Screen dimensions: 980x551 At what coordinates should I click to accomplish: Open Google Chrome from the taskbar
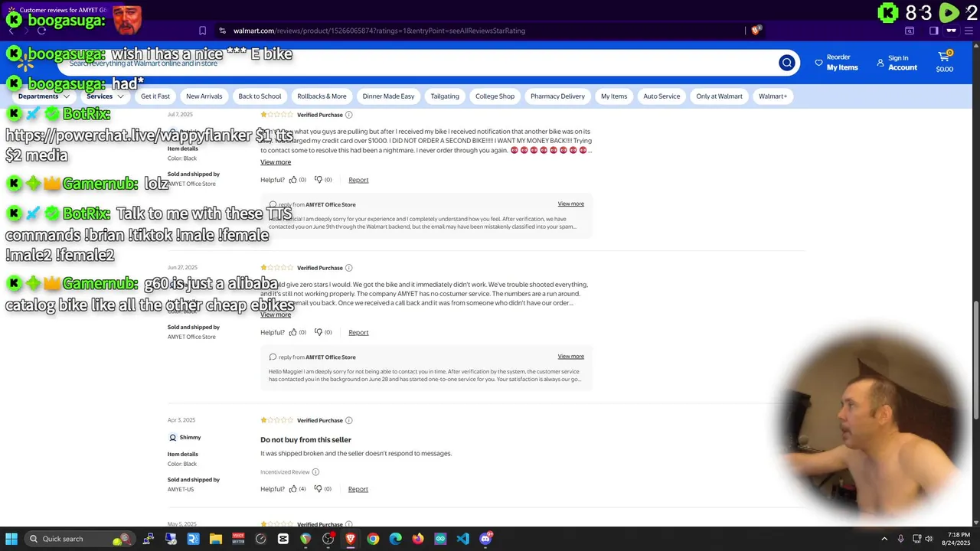tap(373, 539)
